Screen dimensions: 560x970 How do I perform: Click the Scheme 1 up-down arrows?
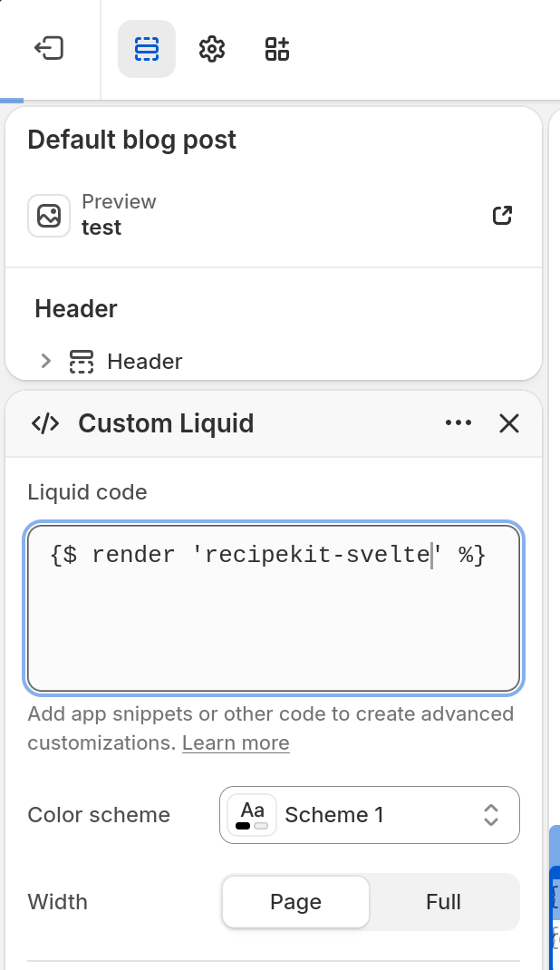coord(491,815)
